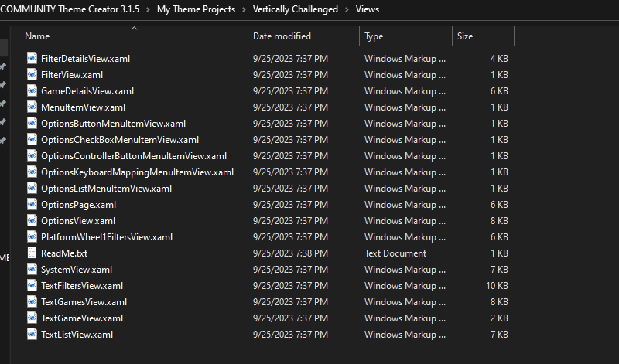Navigate to My Theme Projects breadcrumb
Image resolution: width=619 pixels, height=364 pixels.
click(x=197, y=9)
